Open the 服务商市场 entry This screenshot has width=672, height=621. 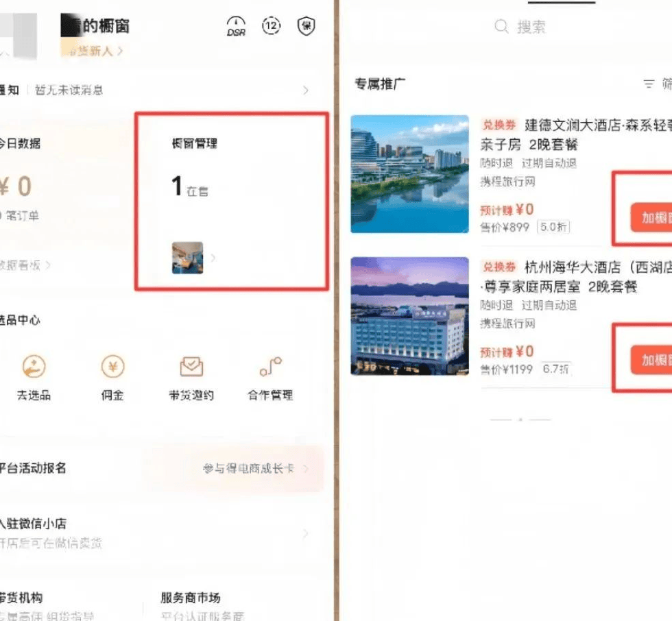pyautogui.click(x=191, y=598)
